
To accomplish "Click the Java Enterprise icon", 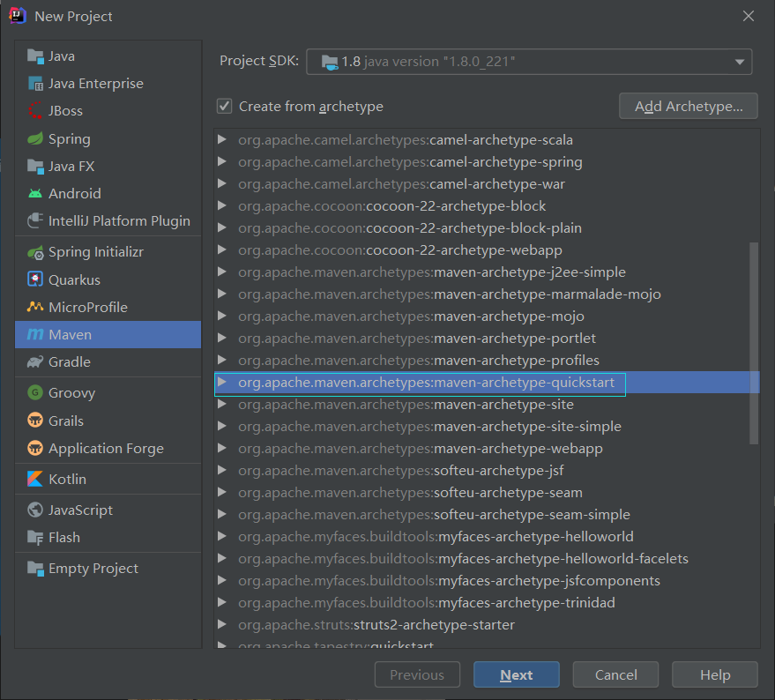I will (35, 84).
